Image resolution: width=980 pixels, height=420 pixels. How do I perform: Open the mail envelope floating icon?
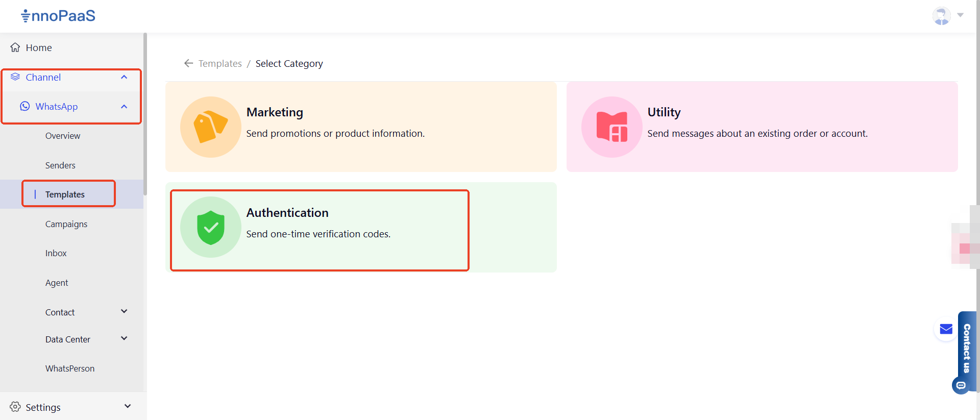[x=946, y=329]
